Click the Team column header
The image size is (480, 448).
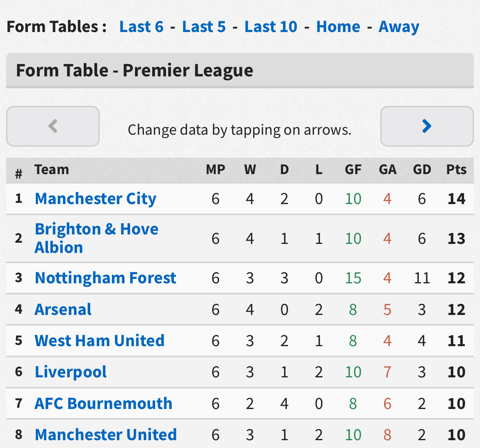pyautogui.click(x=52, y=170)
